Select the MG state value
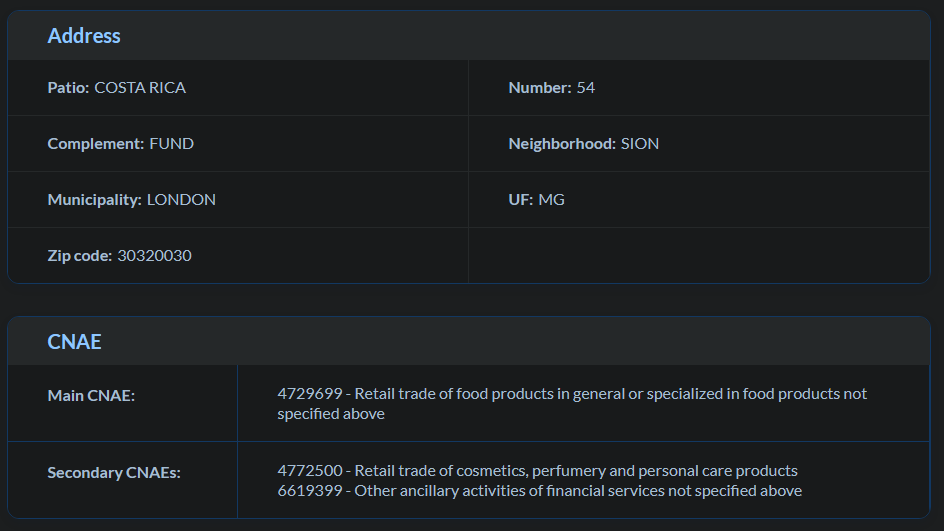944x531 pixels. click(552, 200)
